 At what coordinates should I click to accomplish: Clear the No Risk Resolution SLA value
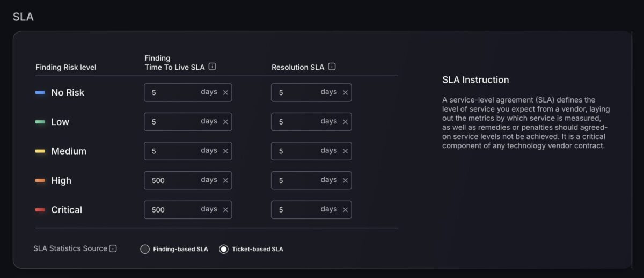[x=345, y=92]
